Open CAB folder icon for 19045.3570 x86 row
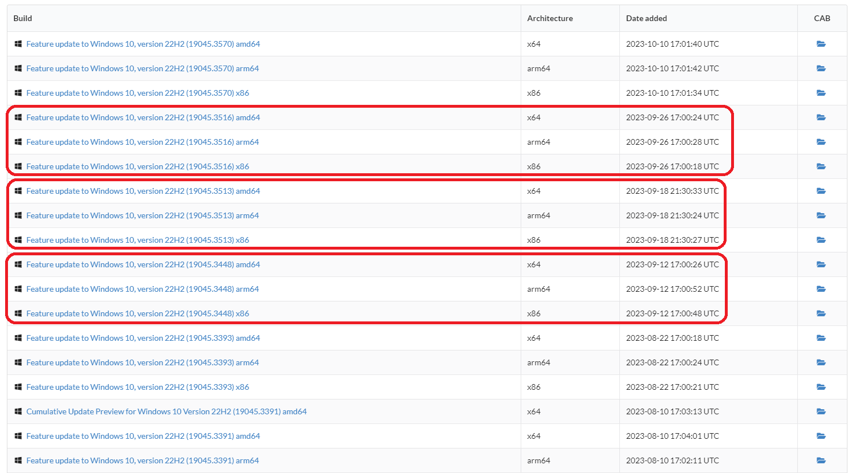This screenshot has width=868, height=473. 821,93
